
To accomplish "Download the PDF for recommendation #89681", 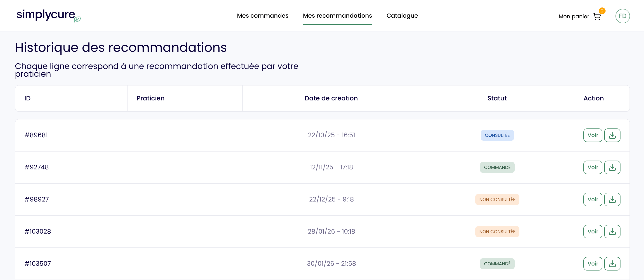I will point(612,135).
